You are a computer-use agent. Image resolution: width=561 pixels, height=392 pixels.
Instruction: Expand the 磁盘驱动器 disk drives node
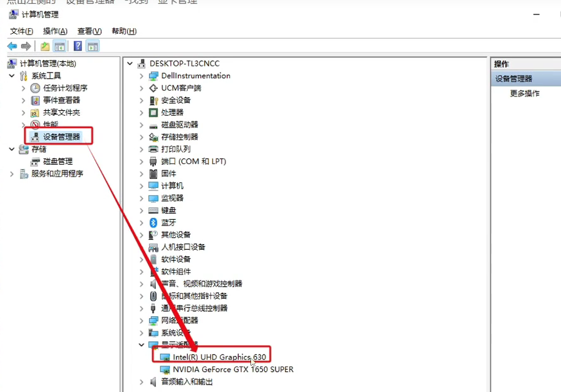tap(142, 125)
